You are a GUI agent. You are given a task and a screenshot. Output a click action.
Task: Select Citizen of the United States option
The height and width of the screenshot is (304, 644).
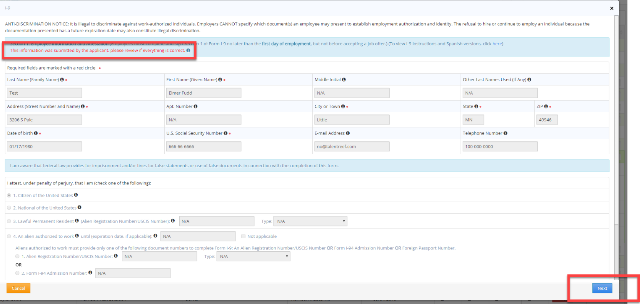point(9,196)
